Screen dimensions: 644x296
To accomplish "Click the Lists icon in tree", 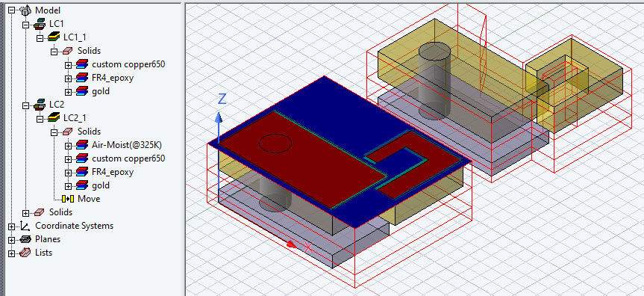I will [25, 253].
